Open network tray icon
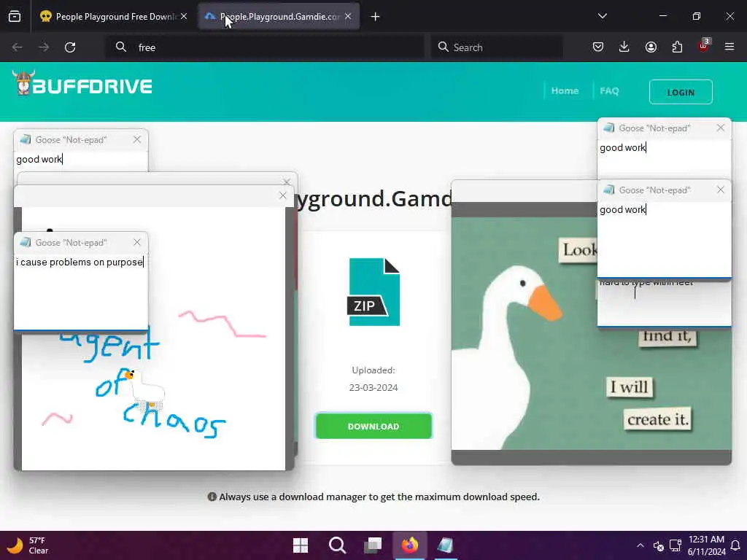This screenshot has width=747, height=560. click(x=675, y=545)
